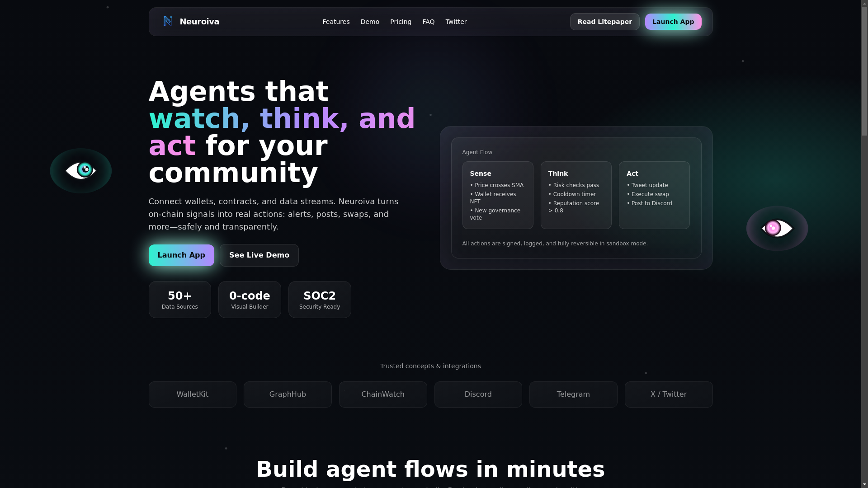Click the scrollbar up arrow

(864, 4)
